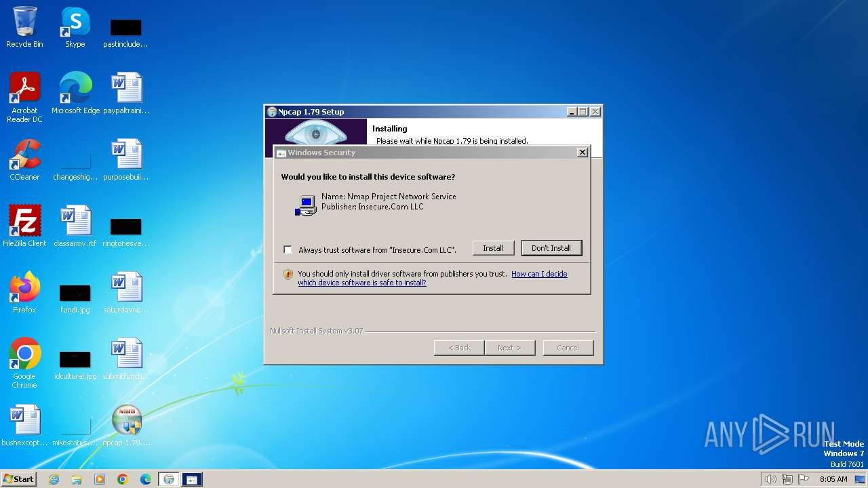Open the CCleaner desktop shortcut
Screen dimensions: 868x488
point(24,159)
